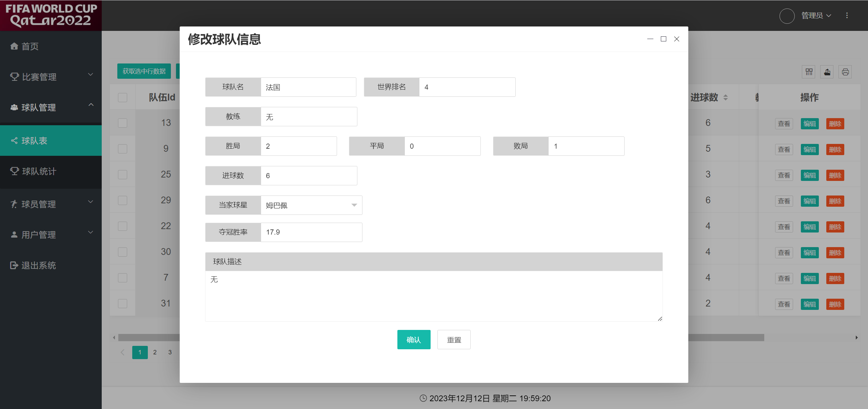Click the 确认 button

click(x=414, y=340)
